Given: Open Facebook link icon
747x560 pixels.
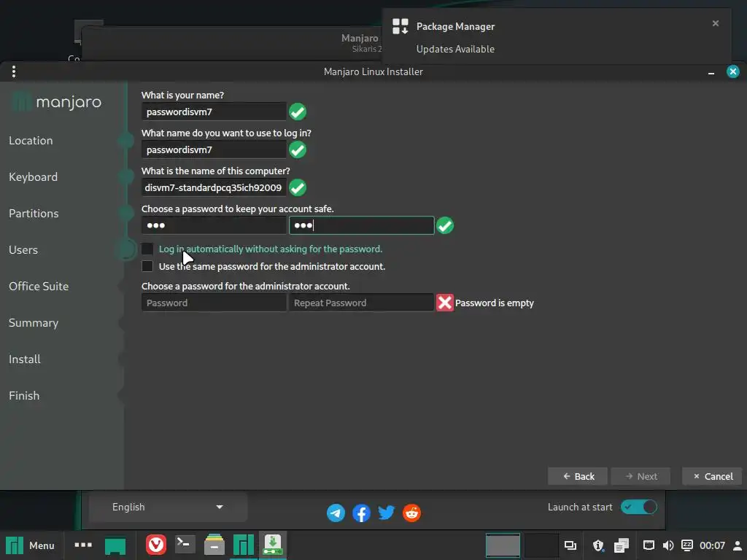Looking at the screenshot, I should click(x=362, y=513).
